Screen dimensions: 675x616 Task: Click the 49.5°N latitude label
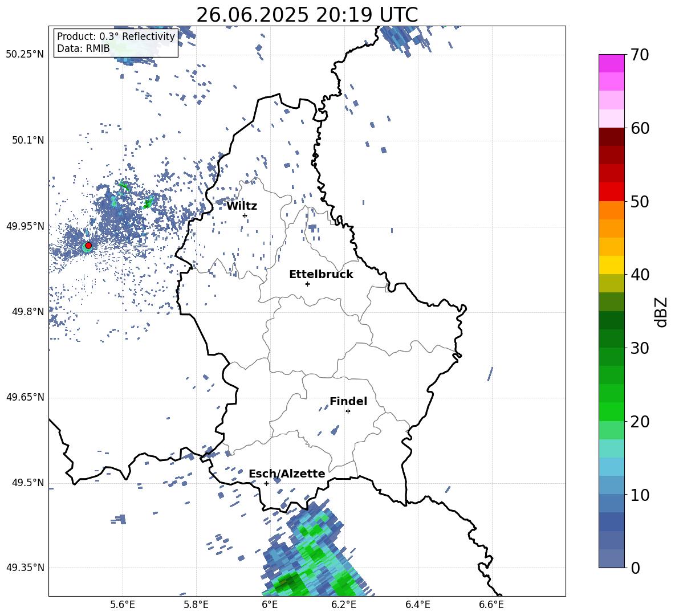click(x=28, y=483)
